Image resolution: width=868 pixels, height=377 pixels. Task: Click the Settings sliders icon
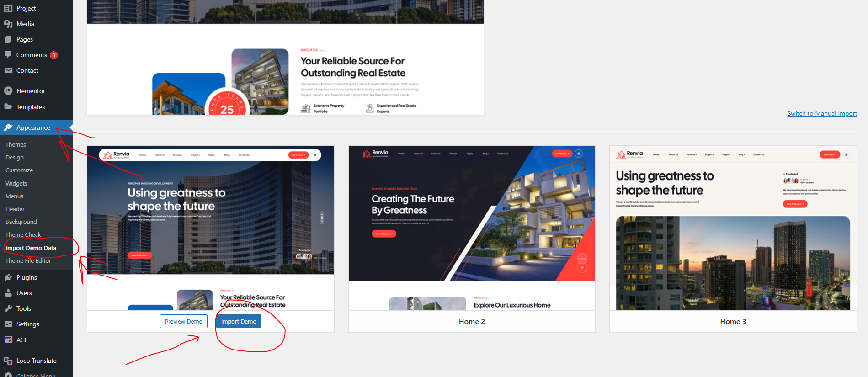coord(8,324)
